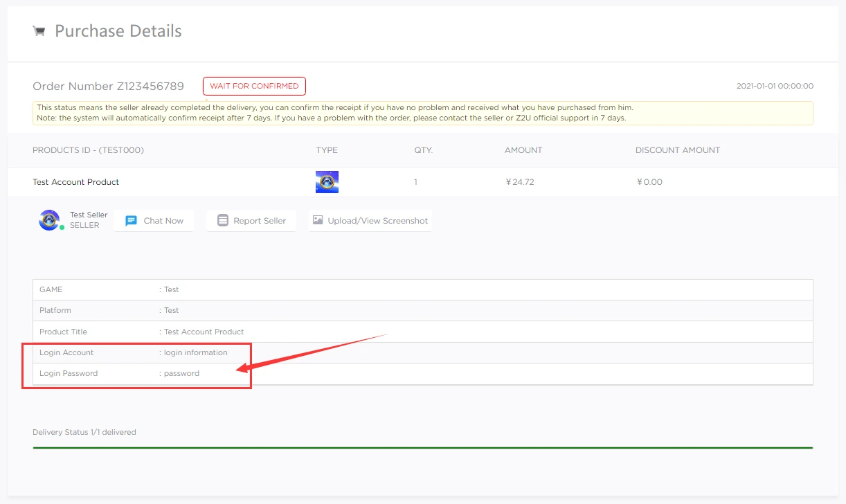Screen dimensions: 846x504
Task: Click the product type icon in the TYPE column
Action: (327, 181)
